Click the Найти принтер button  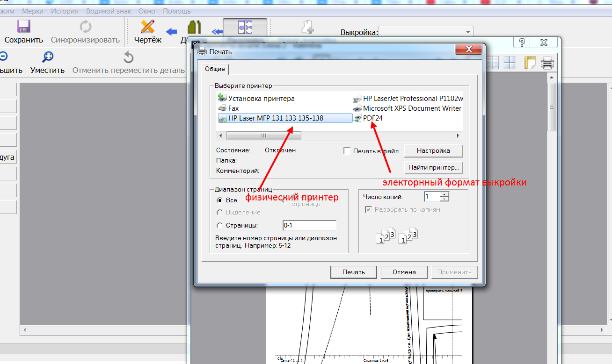coord(433,167)
